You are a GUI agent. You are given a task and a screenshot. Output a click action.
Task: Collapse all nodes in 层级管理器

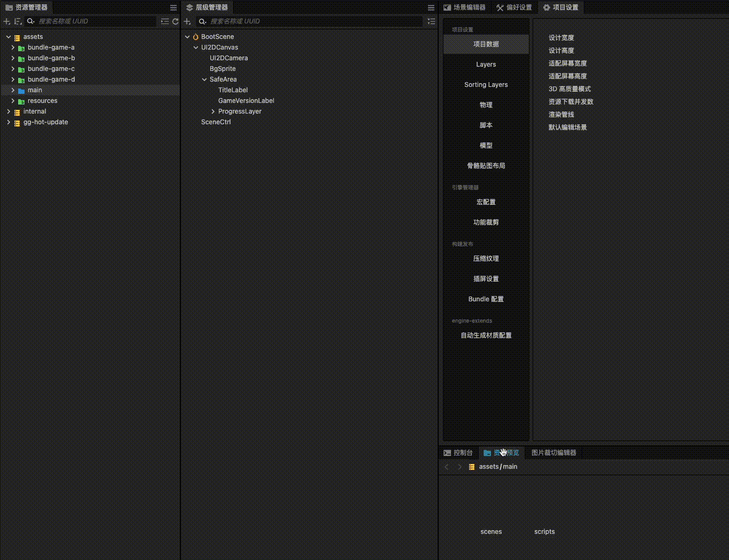coord(431,21)
